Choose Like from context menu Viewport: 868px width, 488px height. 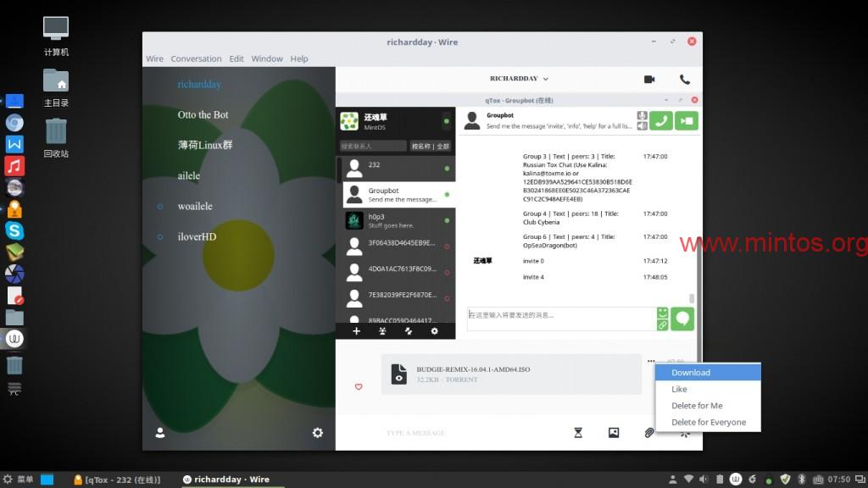[708, 389]
